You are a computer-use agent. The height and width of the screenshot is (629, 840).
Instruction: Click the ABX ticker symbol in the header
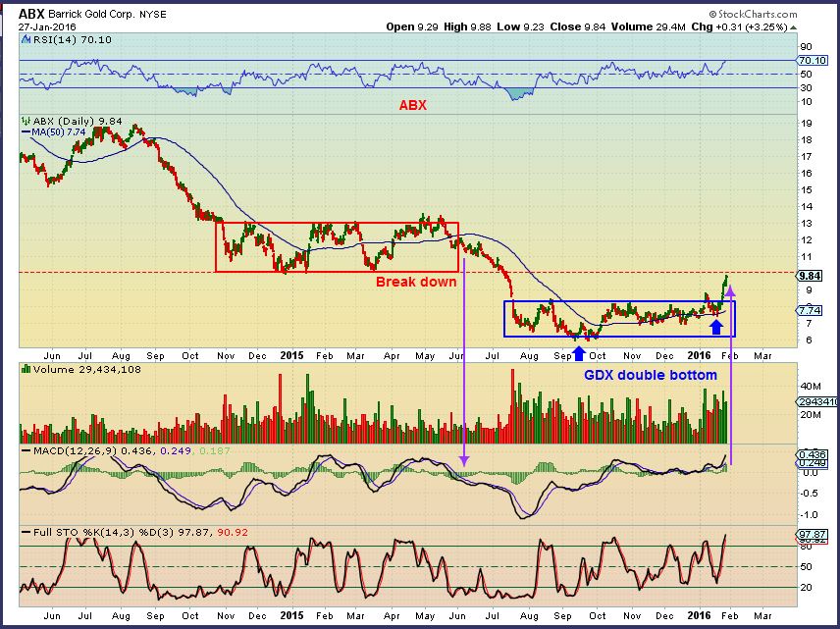click(x=31, y=14)
